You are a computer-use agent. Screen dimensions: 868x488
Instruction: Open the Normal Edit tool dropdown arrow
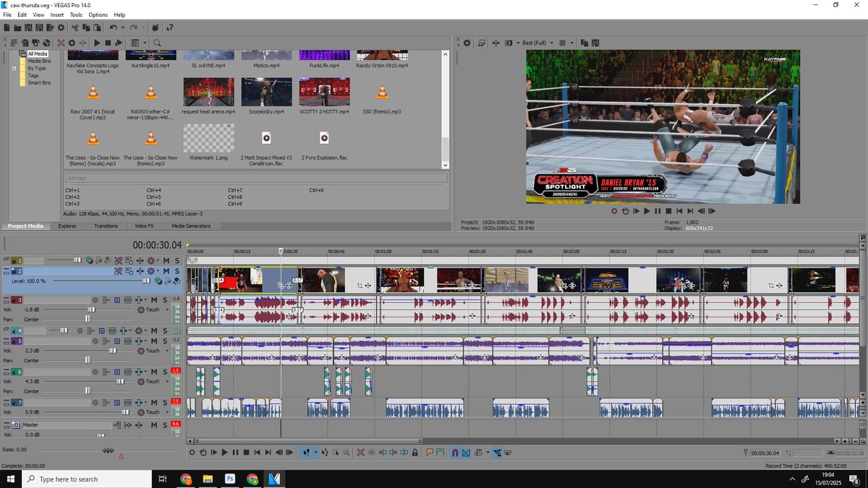[x=315, y=453]
